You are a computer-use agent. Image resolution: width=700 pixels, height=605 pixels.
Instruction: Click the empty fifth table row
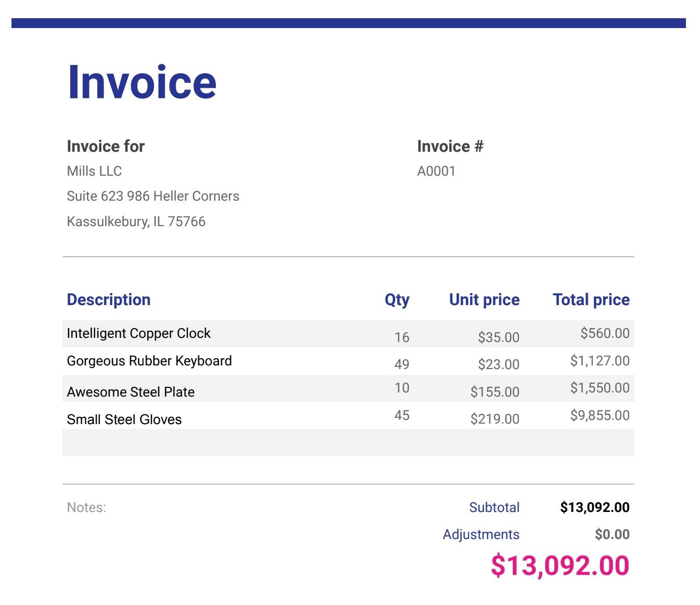348,443
